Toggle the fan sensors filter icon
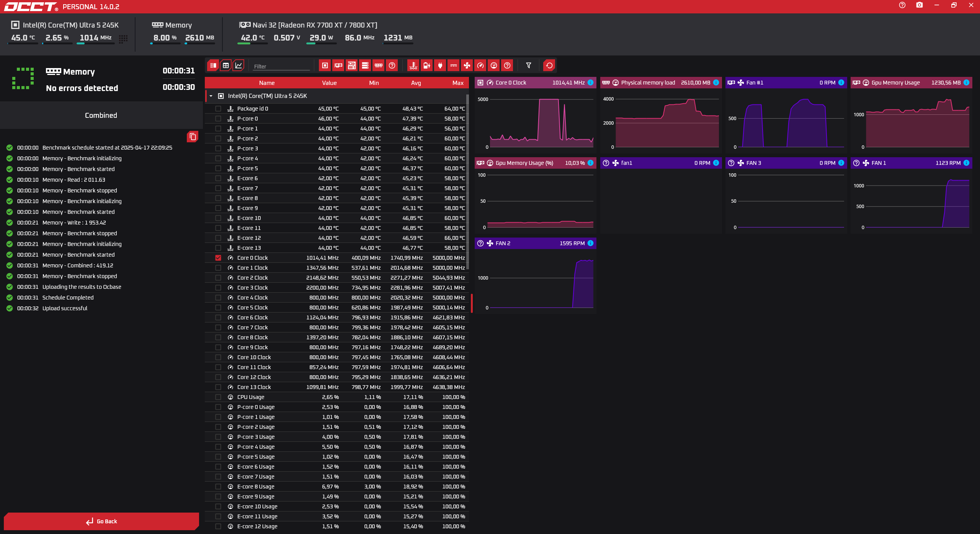 click(x=467, y=65)
